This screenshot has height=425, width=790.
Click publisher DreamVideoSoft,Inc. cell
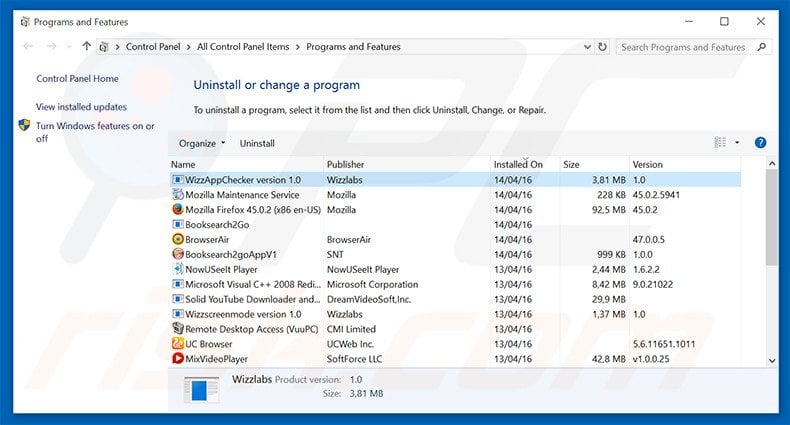tap(369, 299)
